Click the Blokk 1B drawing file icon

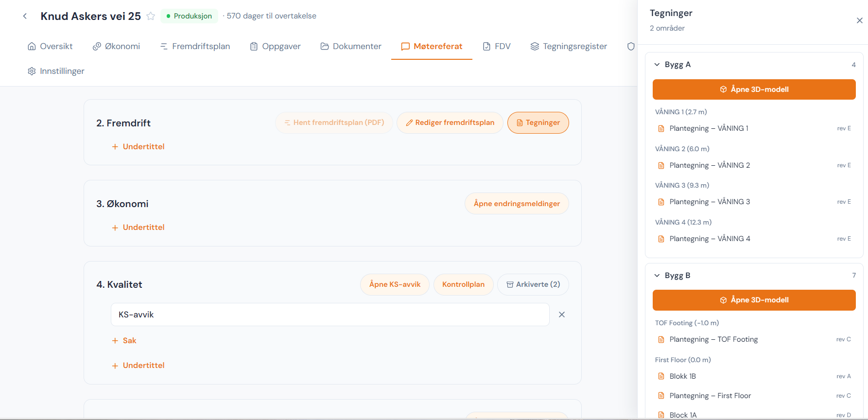[661, 376]
